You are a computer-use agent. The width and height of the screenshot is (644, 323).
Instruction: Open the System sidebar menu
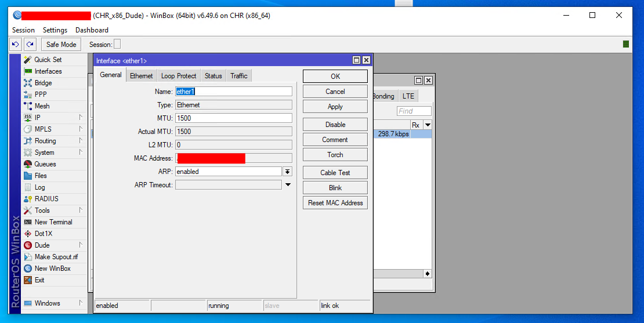coord(54,153)
